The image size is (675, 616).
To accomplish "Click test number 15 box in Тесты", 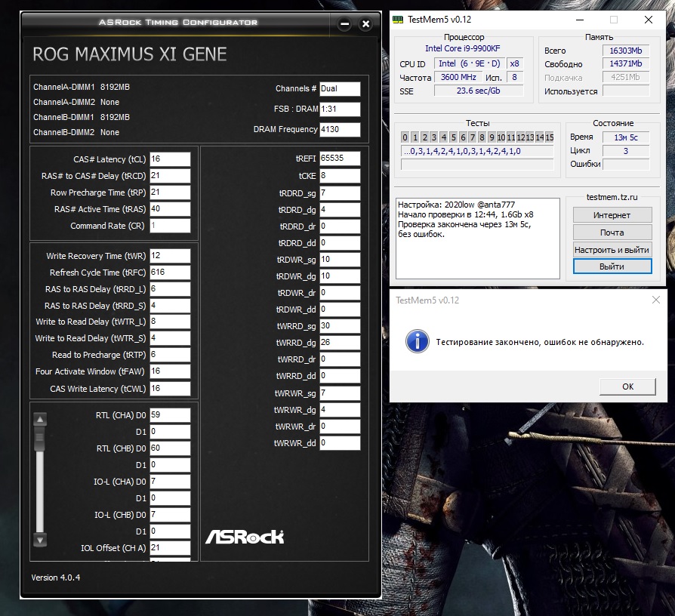I will point(550,137).
